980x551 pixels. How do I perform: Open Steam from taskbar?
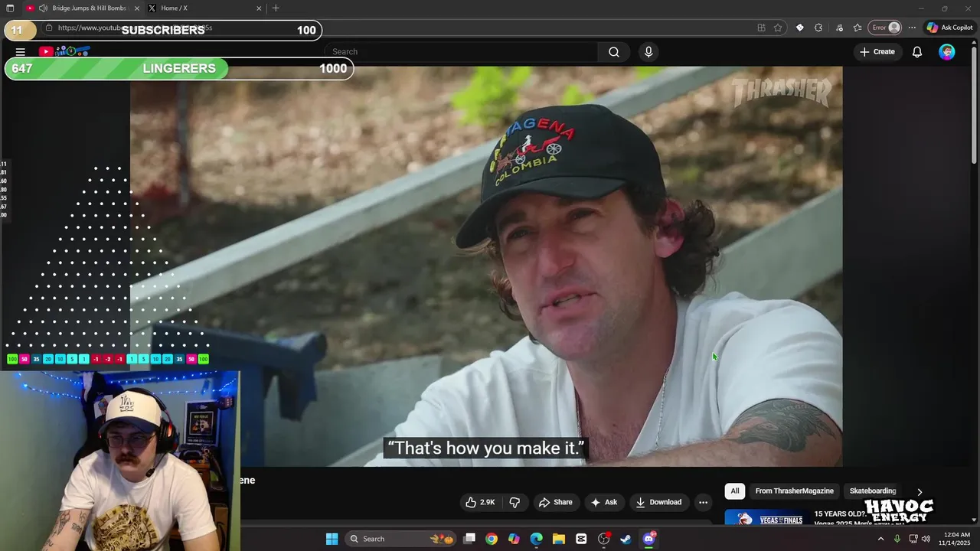(626, 539)
